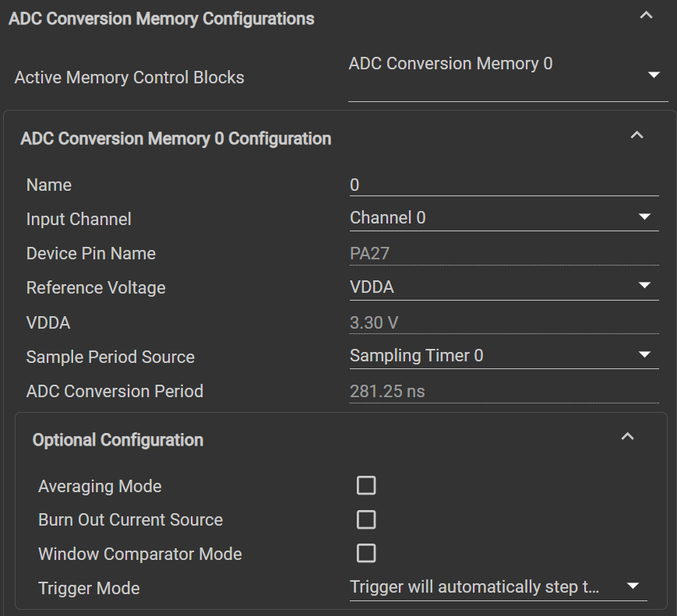Click the Channel 0 selected value
Screen dimensions: 677x616
(388, 218)
